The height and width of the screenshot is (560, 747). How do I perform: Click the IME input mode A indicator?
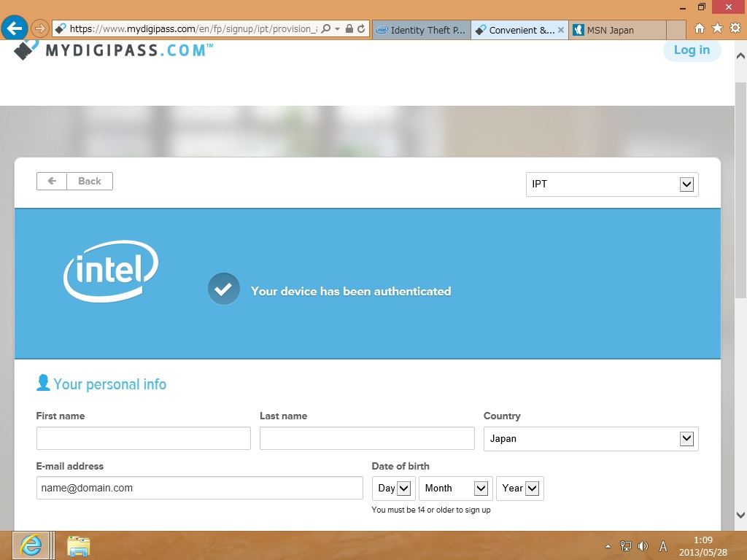[x=662, y=546]
